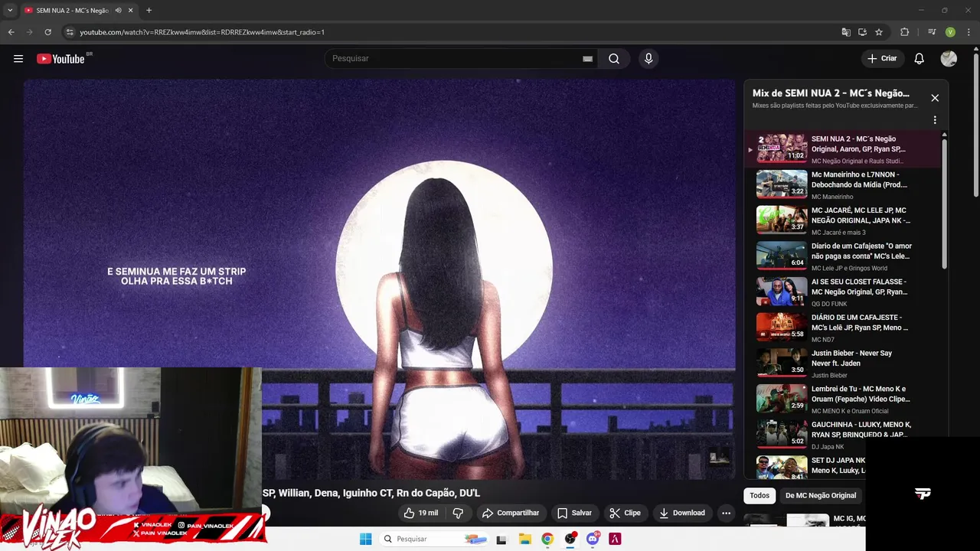This screenshot has width=980, height=551.
Task: Mute the tab via speaker icon
Action: [118, 11]
